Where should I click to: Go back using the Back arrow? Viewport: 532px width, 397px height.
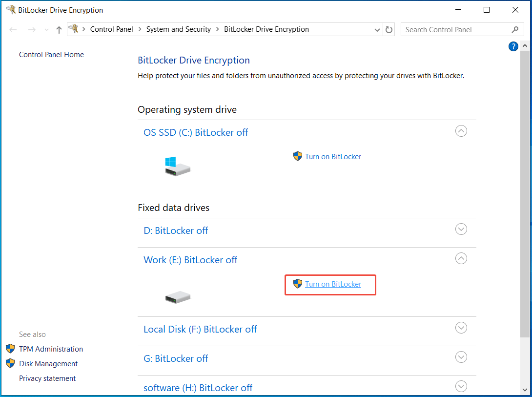tap(13, 30)
